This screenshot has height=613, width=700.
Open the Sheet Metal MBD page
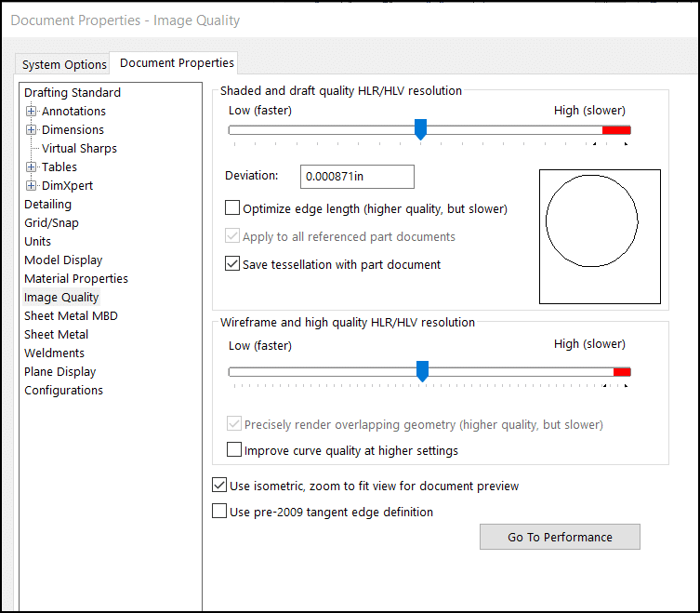point(71,316)
